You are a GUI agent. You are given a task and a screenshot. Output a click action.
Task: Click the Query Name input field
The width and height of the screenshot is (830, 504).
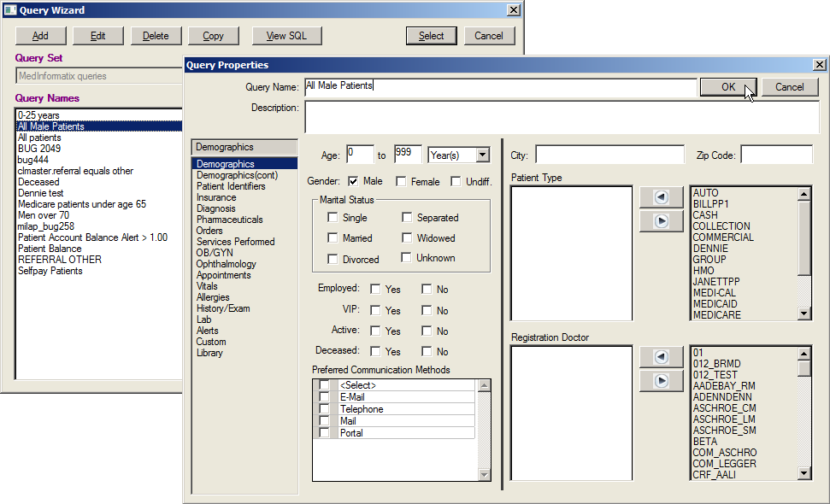click(500, 87)
